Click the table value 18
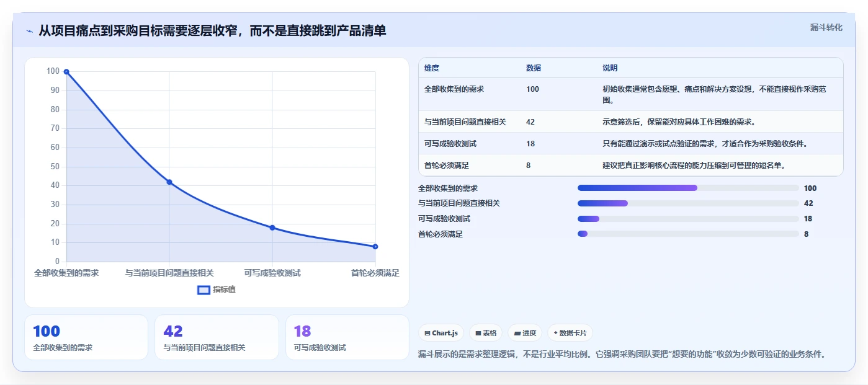868x385 pixels. coord(530,144)
